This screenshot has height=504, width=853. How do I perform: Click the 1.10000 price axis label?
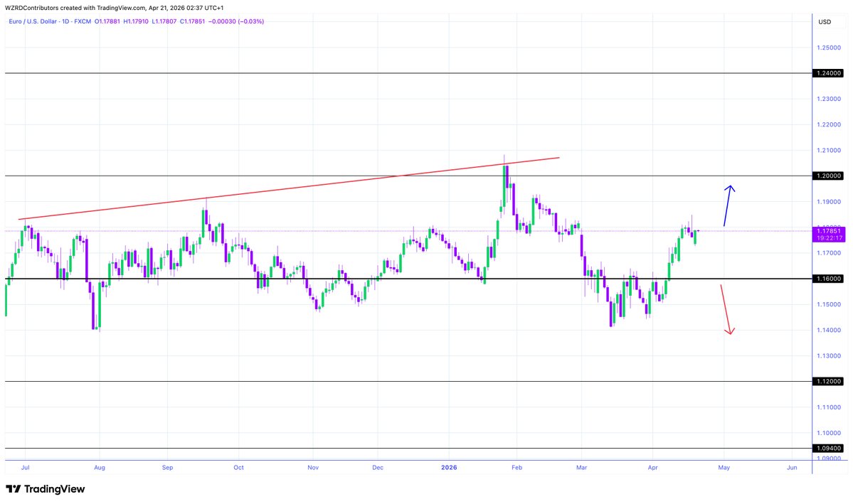point(829,433)
